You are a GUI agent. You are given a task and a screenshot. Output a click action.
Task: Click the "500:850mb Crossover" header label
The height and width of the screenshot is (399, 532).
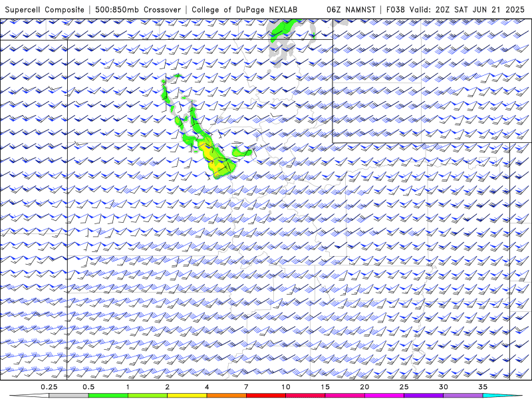click(x=138, y=9)
